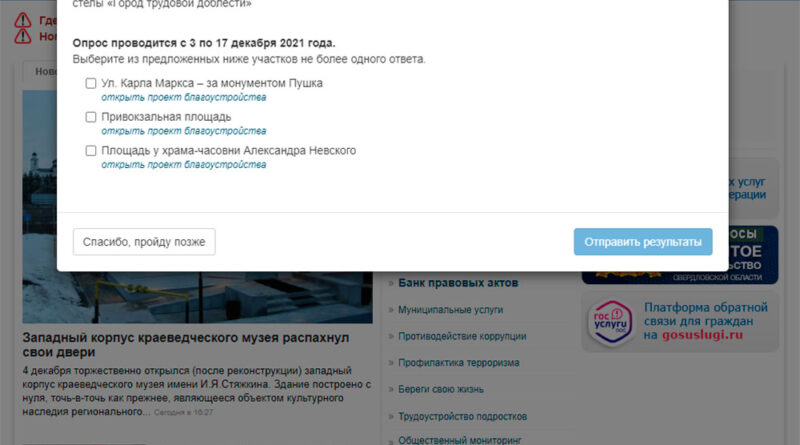Check the 'Привокзальная площадь' option
Screen dimensions: 800x445
91,117
